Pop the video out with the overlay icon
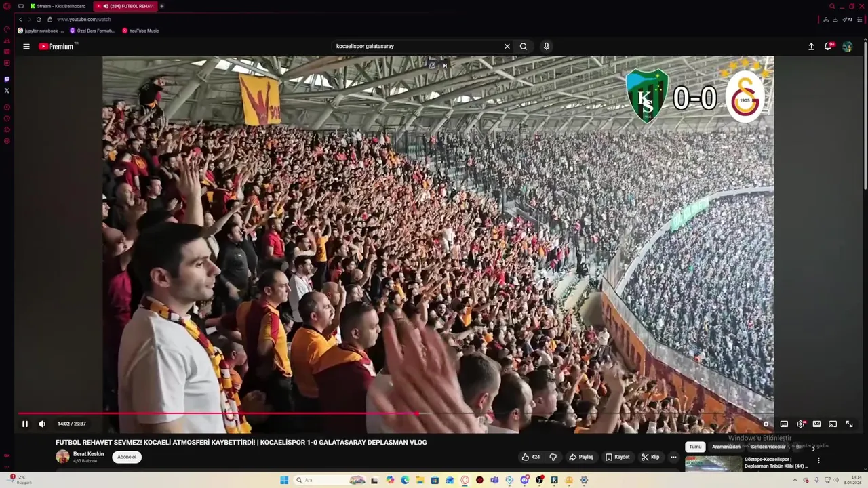The image size is (868, 488). click(x=432, y=66)
